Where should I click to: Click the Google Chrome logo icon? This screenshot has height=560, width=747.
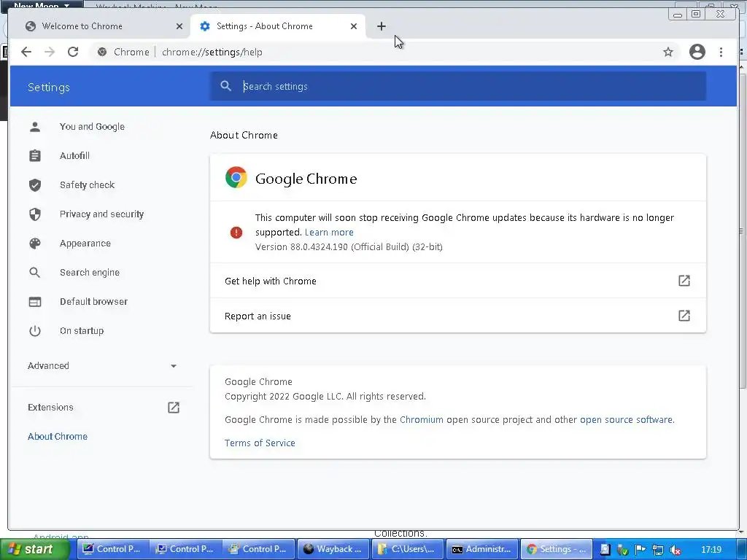(x=236, y=178)
